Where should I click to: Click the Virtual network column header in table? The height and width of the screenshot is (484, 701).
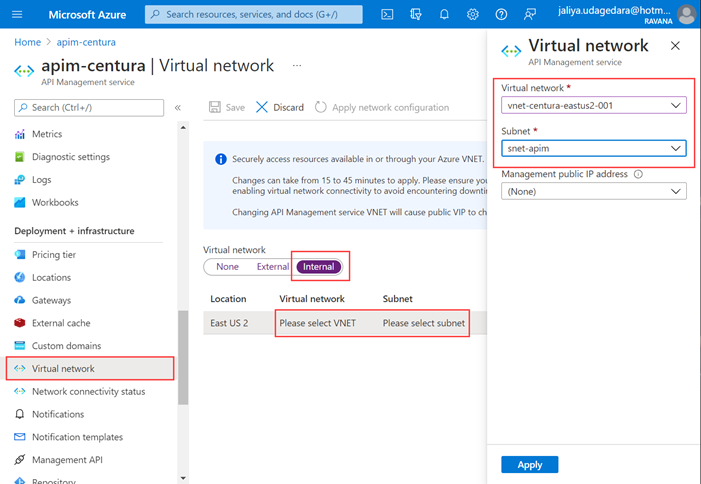tap(312, 299)
